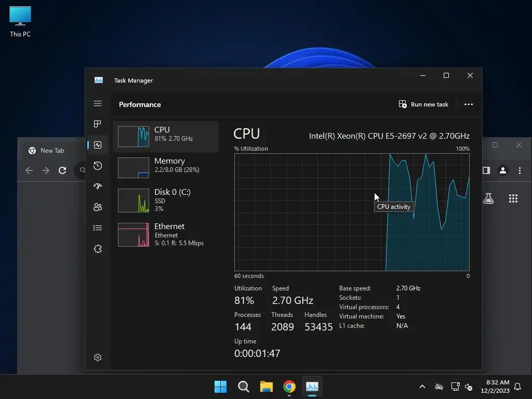This screenshot has width=532, height=399.
Task: Open the notifications bell icon
Action: point(518,387)
